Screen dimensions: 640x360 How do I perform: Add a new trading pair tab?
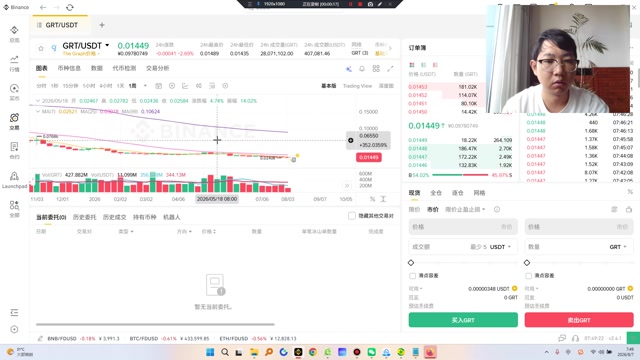click(102, 25)
